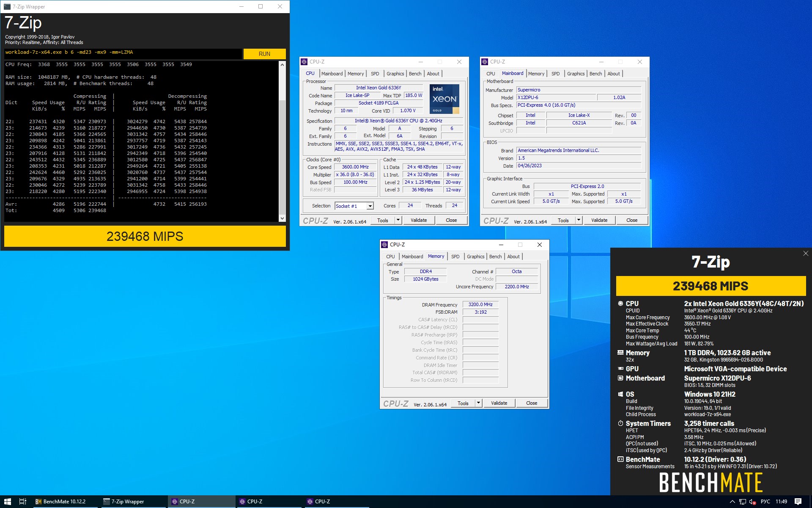The image size is (812, 508).
Task: Click the 7-Zip output scrollbar down arrow
Action: click(282, 218)
